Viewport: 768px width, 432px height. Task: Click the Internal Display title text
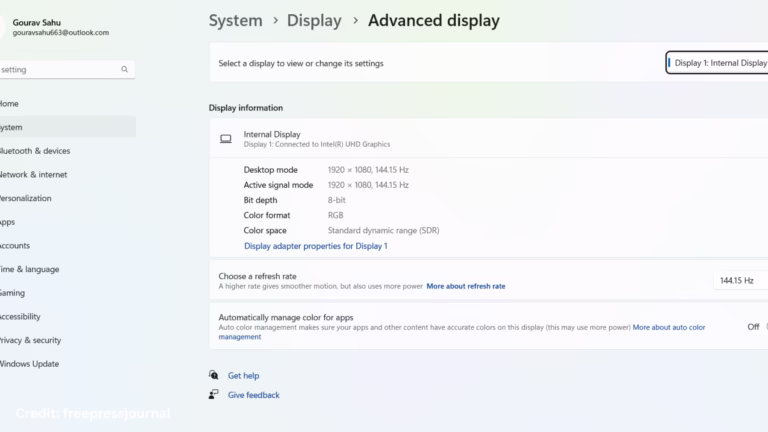click(272, 134)
